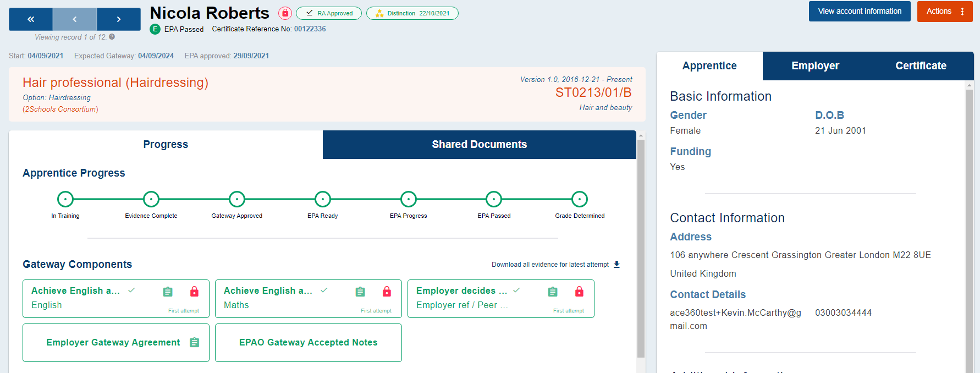The image size is (980, 373).
Task: Click ST0213/01/B standard code
Action: point(593,92)
